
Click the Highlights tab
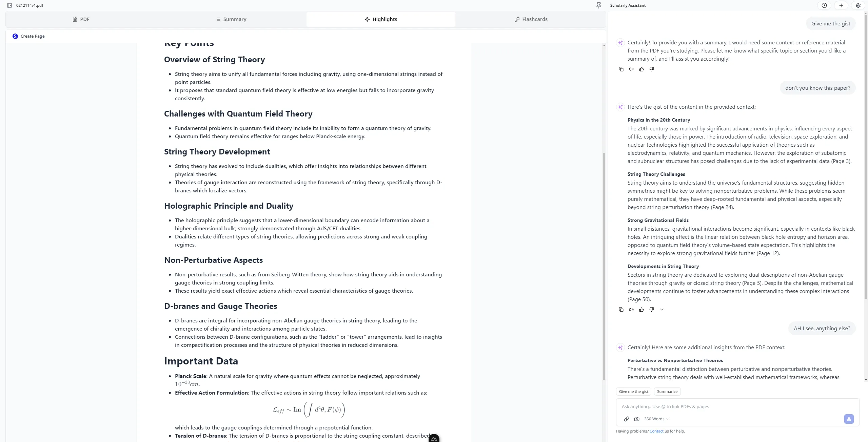coord(381,19)
